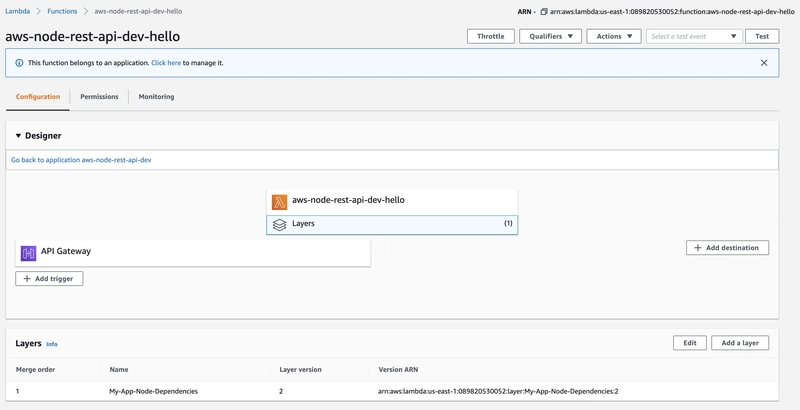Click the layer version value 2

(281, 392)
